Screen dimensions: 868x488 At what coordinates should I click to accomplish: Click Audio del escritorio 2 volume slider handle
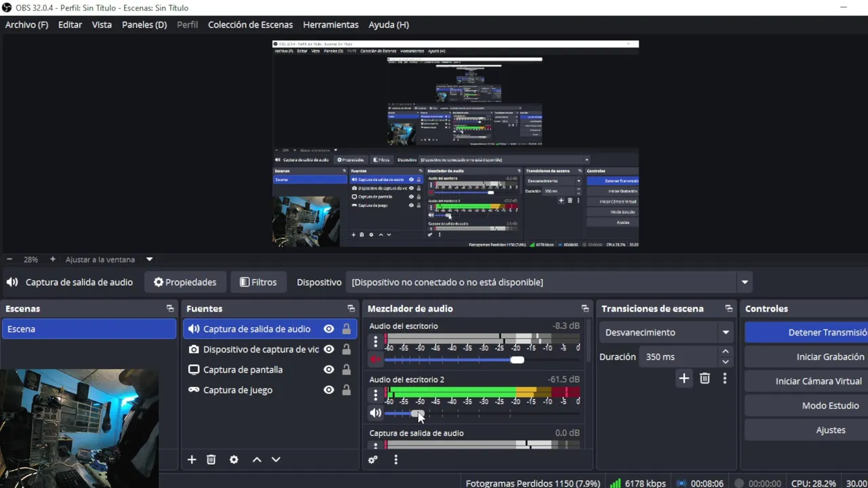418,413
